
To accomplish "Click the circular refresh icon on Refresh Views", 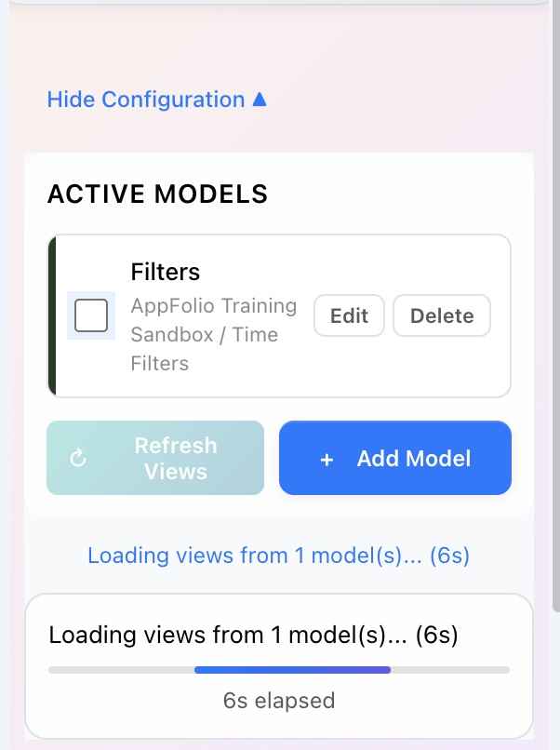I will tap(78, 458).
